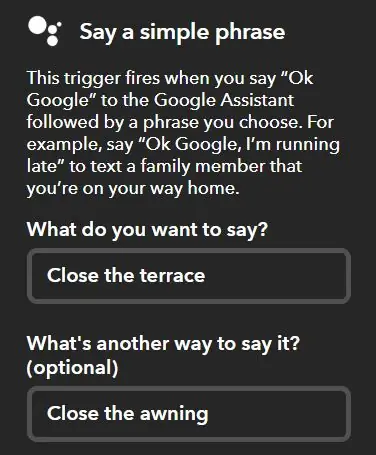Click the word "followed" in the description
Viewport: 376px width, 455px height.
[63, 122]
